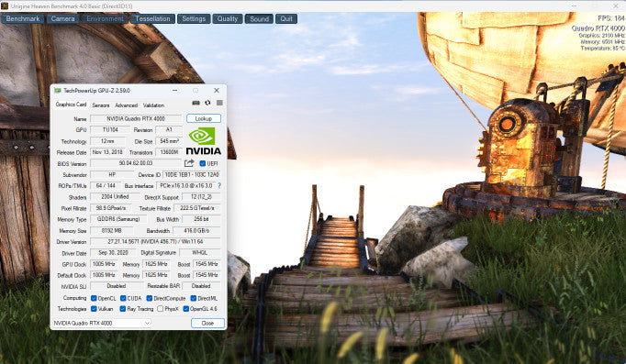This screenshot has height=364, width=626.
Task: Toggle the DirectML checkbox
Action: point(194,298)
